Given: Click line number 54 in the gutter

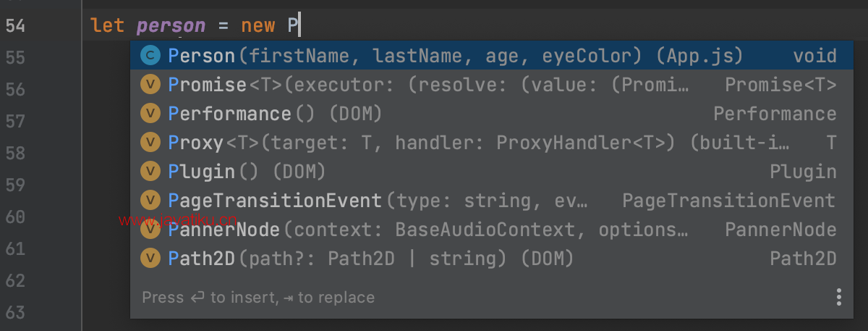Looking at the screenshot, I should (15, 25).
